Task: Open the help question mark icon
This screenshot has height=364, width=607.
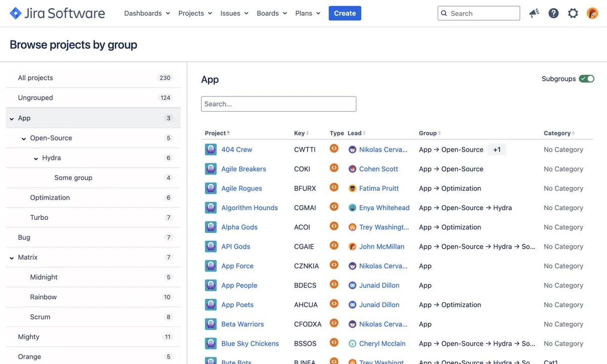Action: 553,13
